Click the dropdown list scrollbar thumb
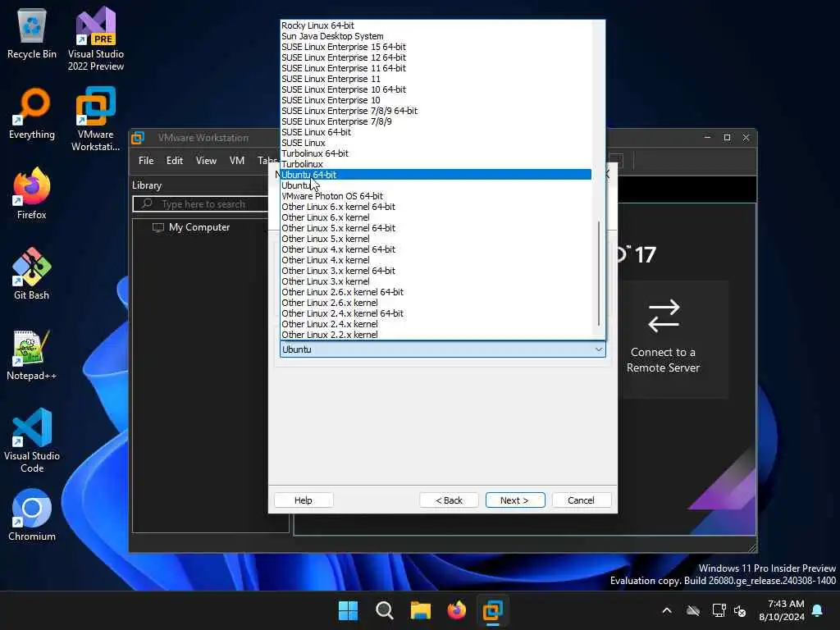The width and height of the screenshot is (840, 630). click(598, 273)
